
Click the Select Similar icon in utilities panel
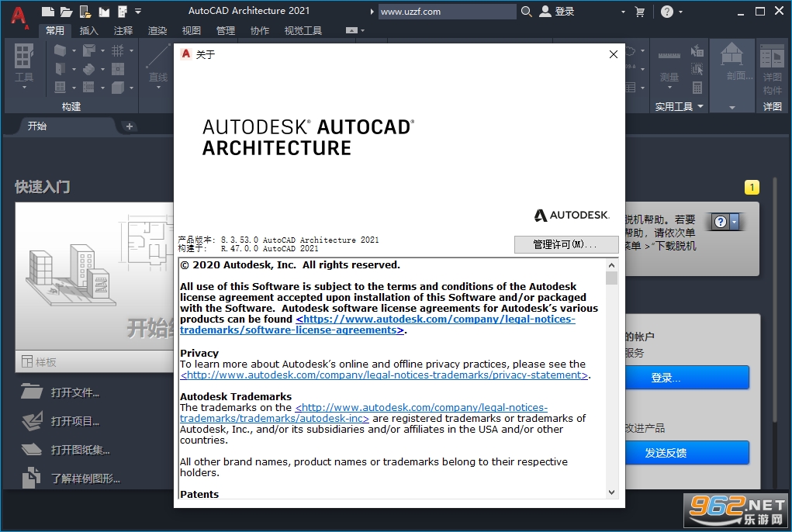pos(697,69)
